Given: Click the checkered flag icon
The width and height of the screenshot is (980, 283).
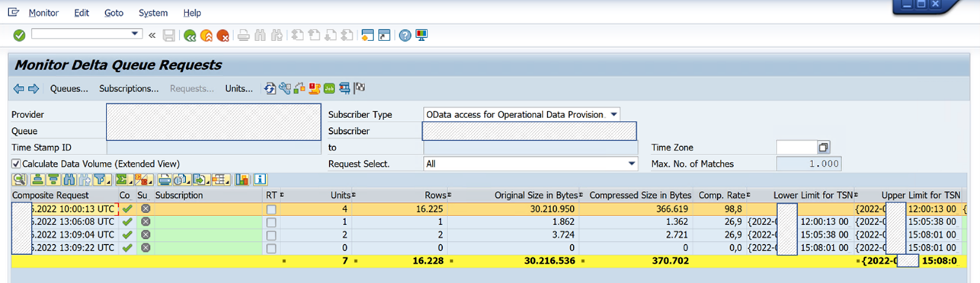Looking at the screenshot, I should coord(359,89).
